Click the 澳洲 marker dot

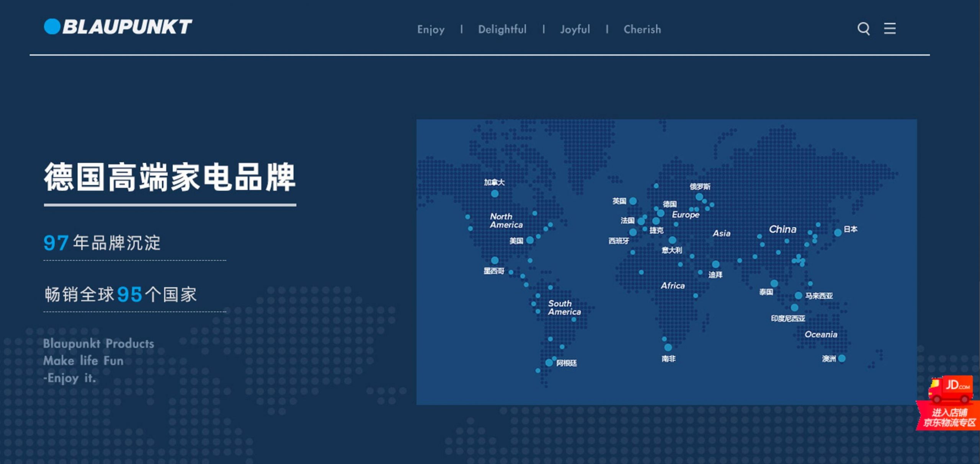pos(842,358)
